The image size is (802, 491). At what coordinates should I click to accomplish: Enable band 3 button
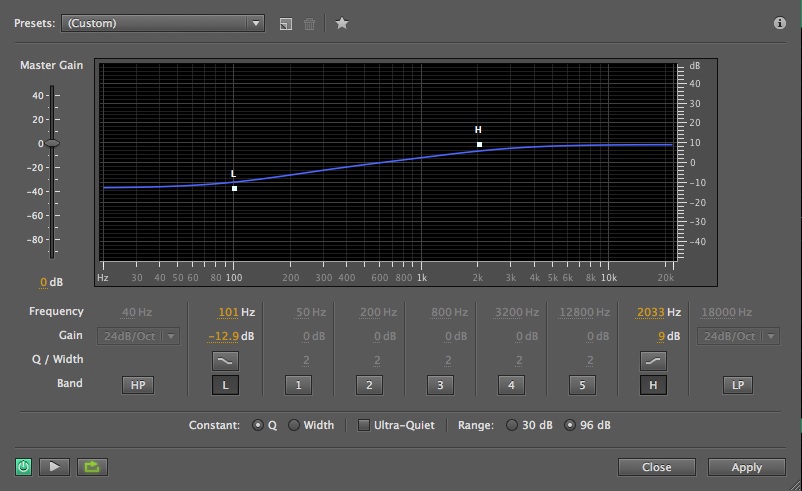tap(440, 384)
